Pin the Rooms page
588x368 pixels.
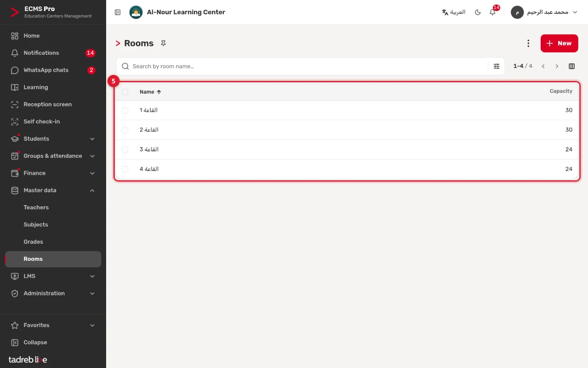pos(163,43)
